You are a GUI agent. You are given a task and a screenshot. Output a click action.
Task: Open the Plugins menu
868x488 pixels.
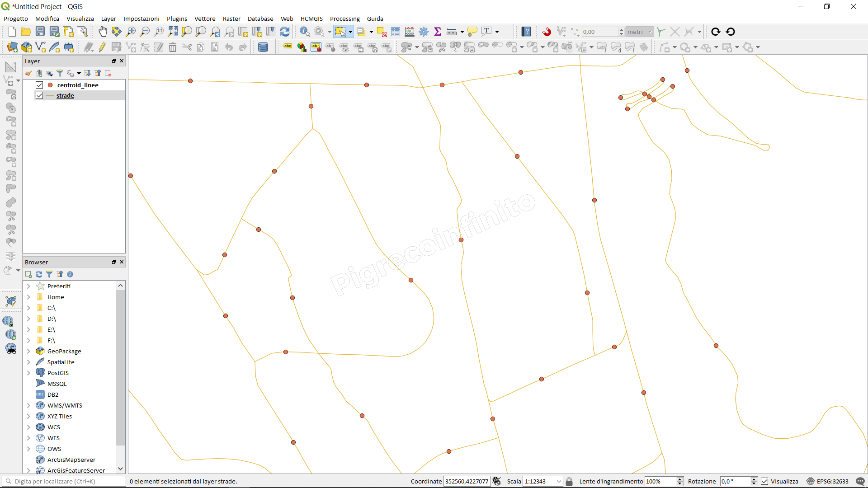tap(177, 19)
